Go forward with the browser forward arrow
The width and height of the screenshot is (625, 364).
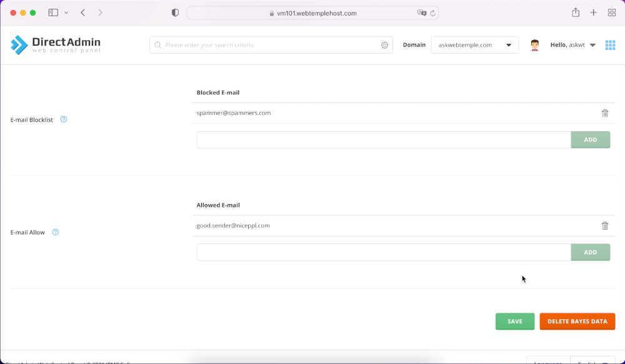(100, 12)
